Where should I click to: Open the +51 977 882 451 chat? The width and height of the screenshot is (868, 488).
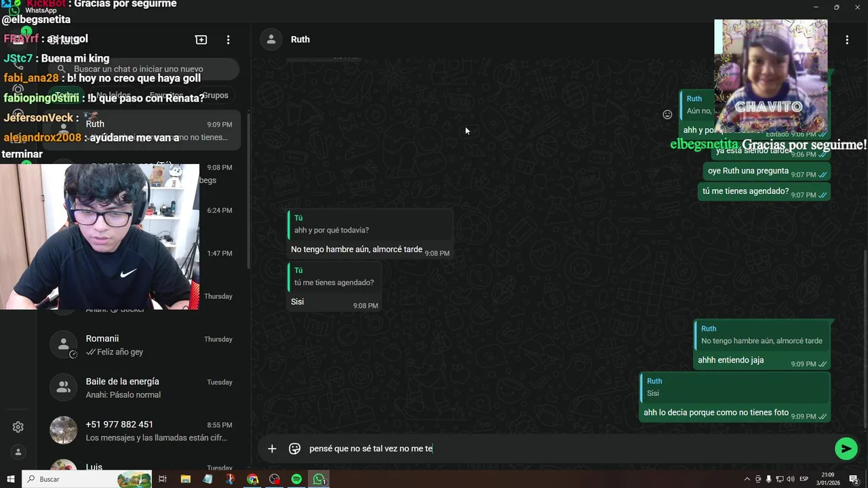pos(142,430)
